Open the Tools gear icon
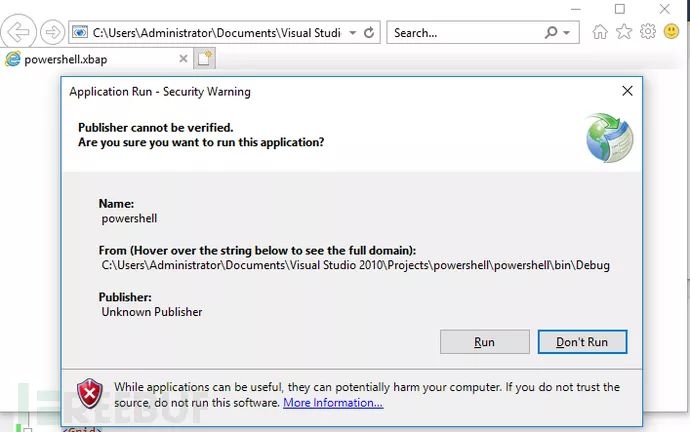The width and height of the screenshot is (690, 432). click(x=648, y=32)
